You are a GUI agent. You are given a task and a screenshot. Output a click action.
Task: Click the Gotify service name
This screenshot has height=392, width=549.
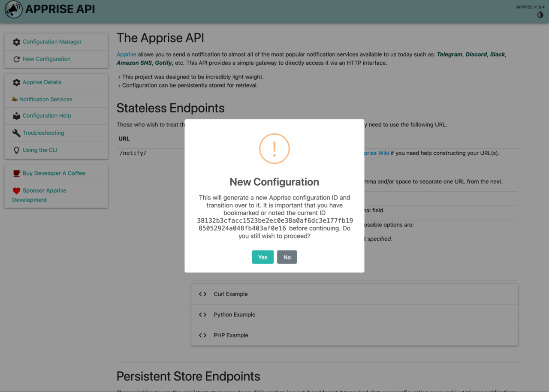[x=163, y=63]
